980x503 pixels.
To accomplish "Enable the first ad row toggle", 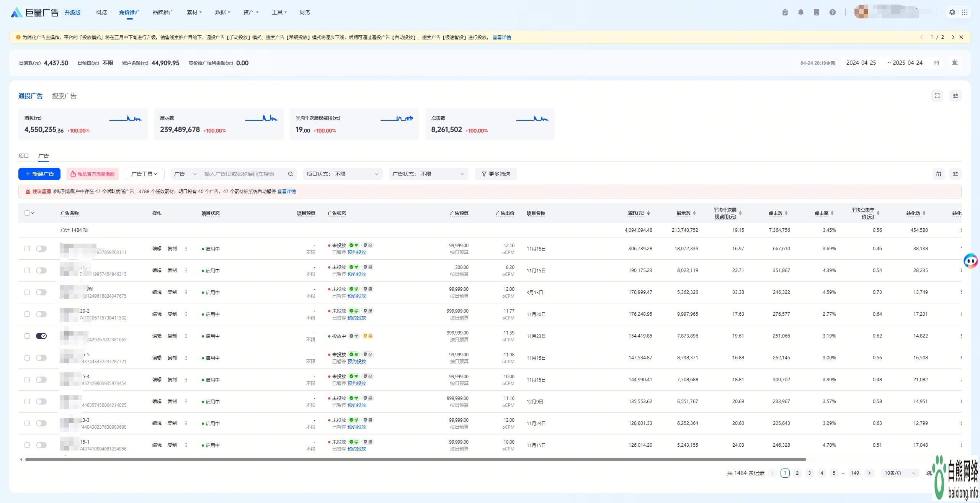I will click(41, 249).
